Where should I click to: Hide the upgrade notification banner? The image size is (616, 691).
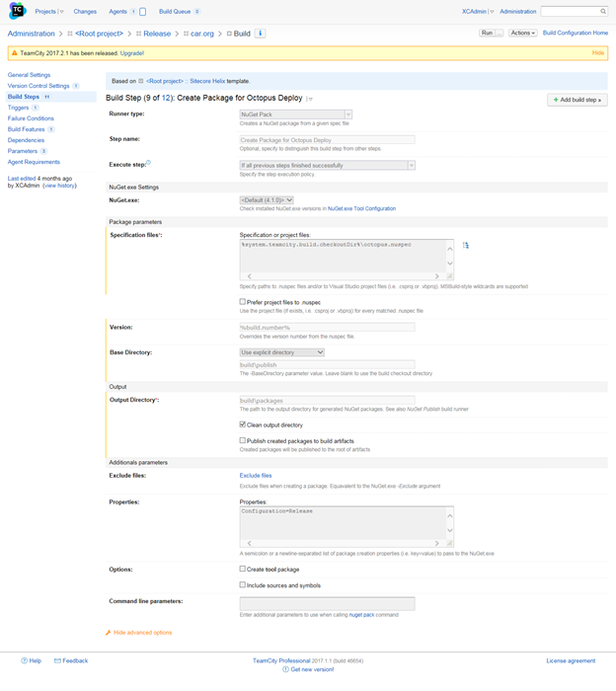pos(598,53)
